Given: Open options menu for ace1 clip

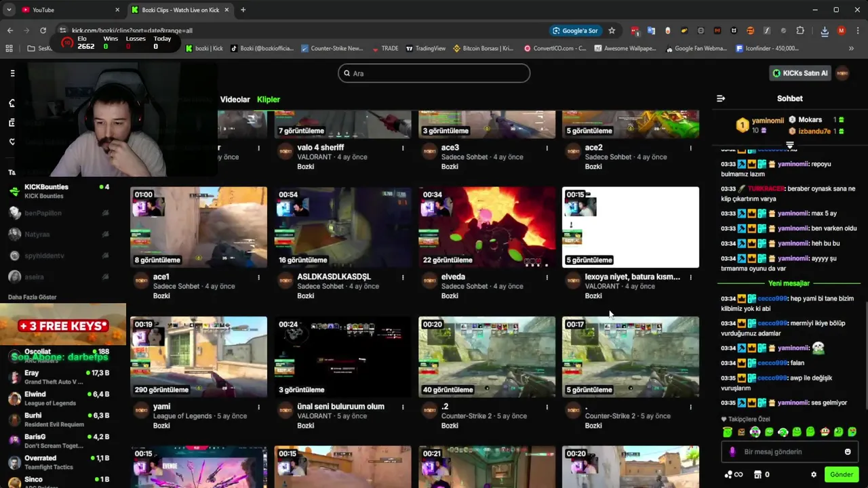Looking at the screenshot, I should [258, 277].
